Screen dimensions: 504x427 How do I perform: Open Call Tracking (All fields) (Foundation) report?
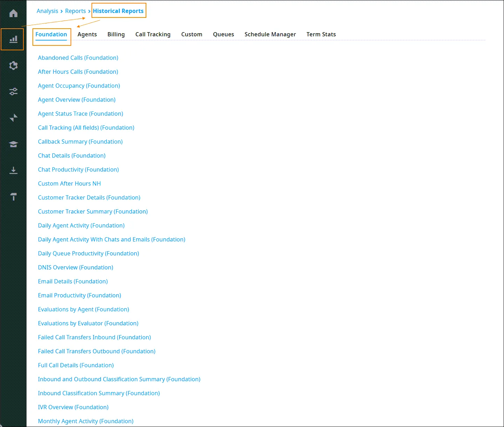tap(86, 128)
